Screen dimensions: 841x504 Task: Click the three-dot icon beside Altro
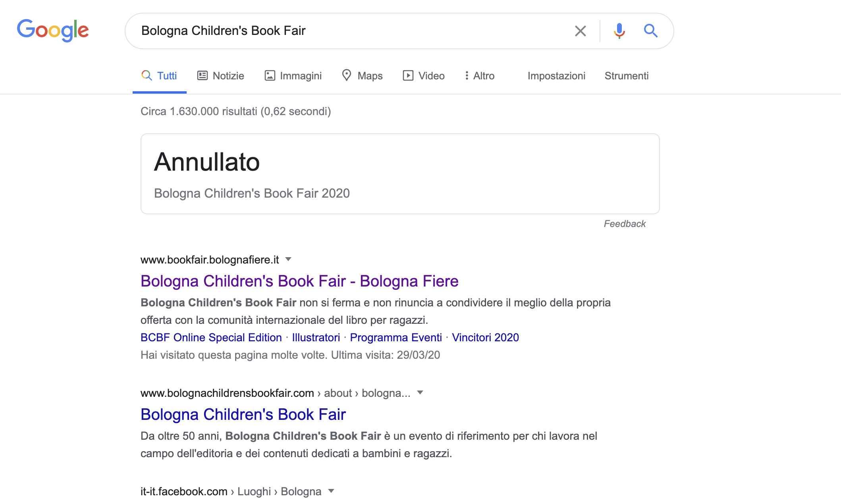click(x=467, y=75)
